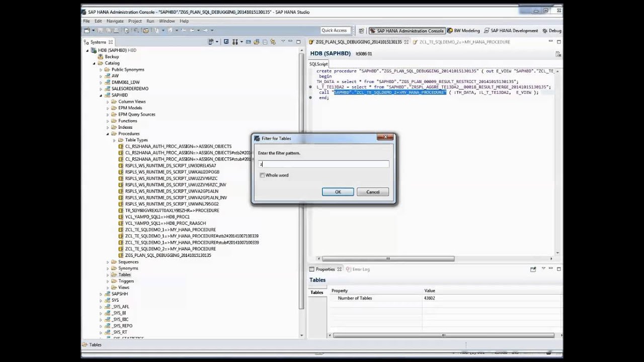Select the Properties tab
Image resolution: width=644 pixels, height=362 pixels.
(x=325, y=269)
